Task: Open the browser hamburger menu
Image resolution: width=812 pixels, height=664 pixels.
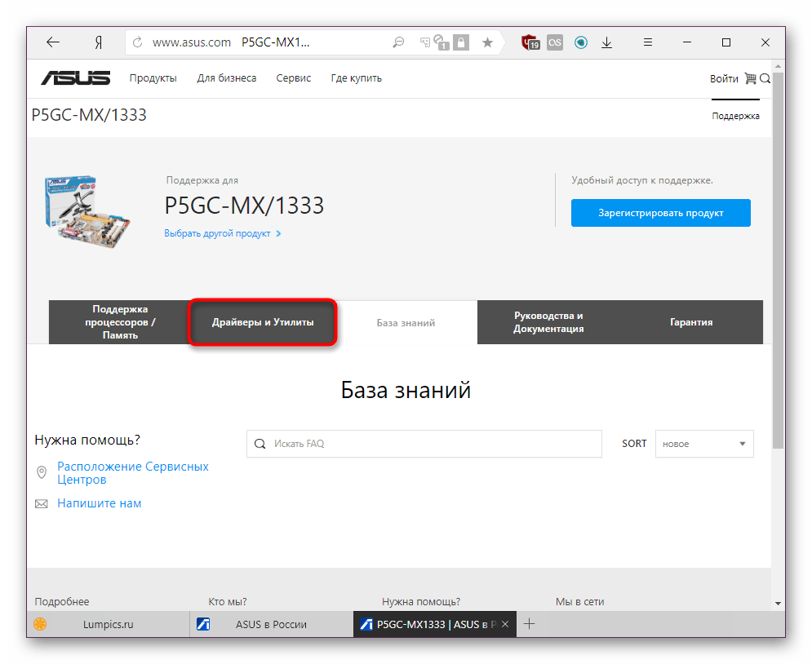Action: coord(648,42)
